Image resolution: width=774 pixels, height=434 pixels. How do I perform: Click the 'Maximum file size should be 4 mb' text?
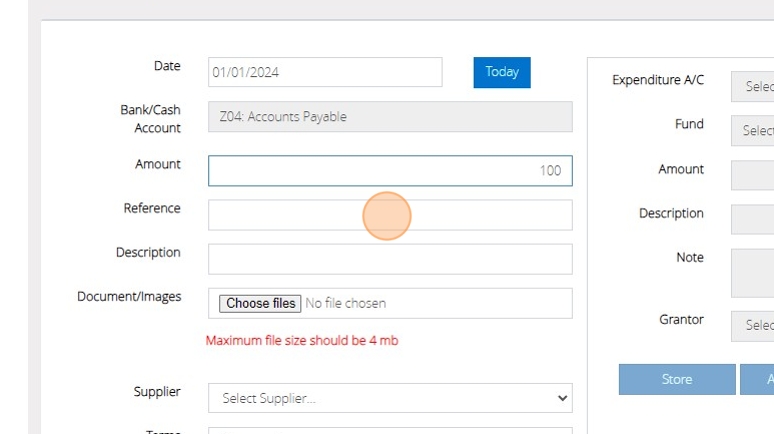click(302, 340)
